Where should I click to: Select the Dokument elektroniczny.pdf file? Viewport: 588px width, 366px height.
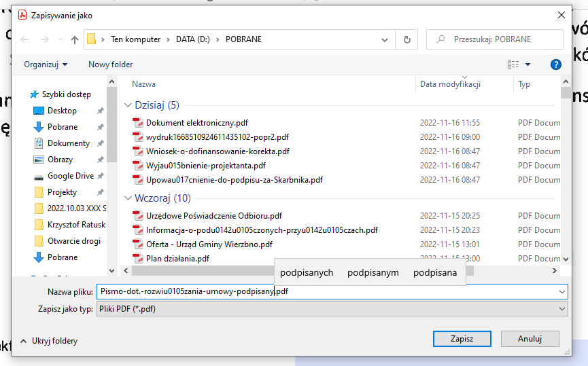click(x=196, y=123)
